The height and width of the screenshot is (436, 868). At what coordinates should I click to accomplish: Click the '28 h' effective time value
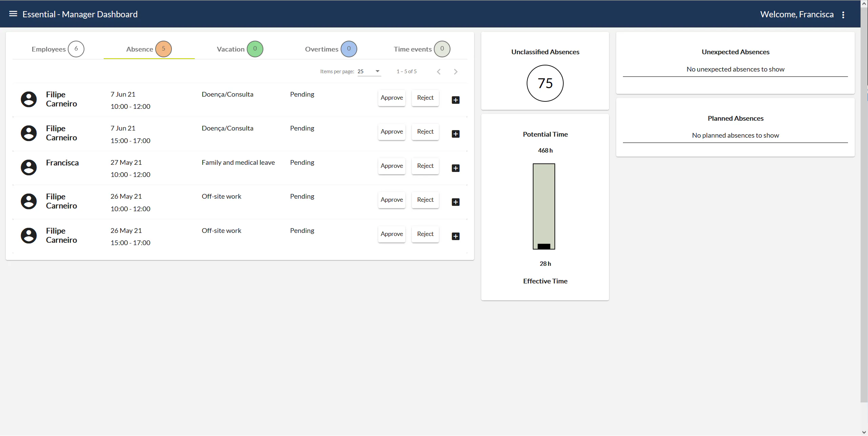545,264
